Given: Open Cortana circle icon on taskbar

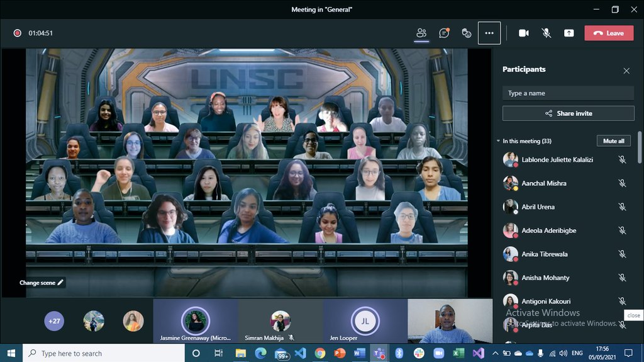Looking at the screenshot, I should coord(196,353).
